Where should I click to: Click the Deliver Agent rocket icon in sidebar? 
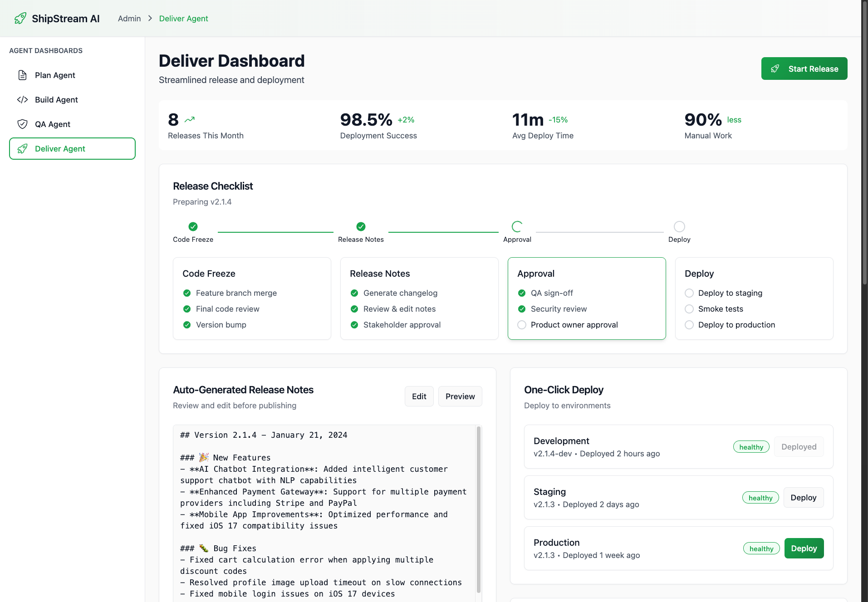pos(22,149)
